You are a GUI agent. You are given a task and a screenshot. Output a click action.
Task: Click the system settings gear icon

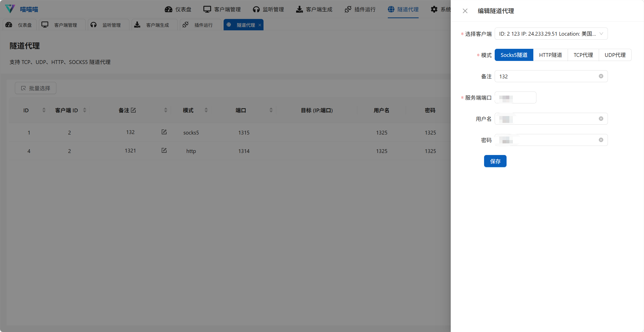point(434,9)
